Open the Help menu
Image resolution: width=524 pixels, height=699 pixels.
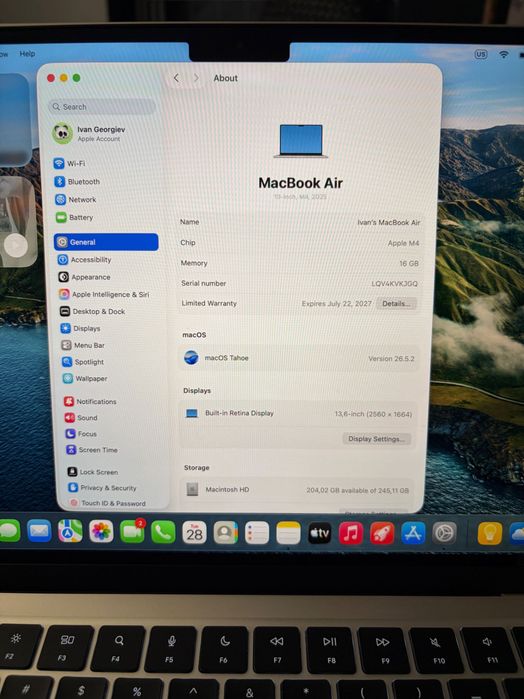point(27,53)
